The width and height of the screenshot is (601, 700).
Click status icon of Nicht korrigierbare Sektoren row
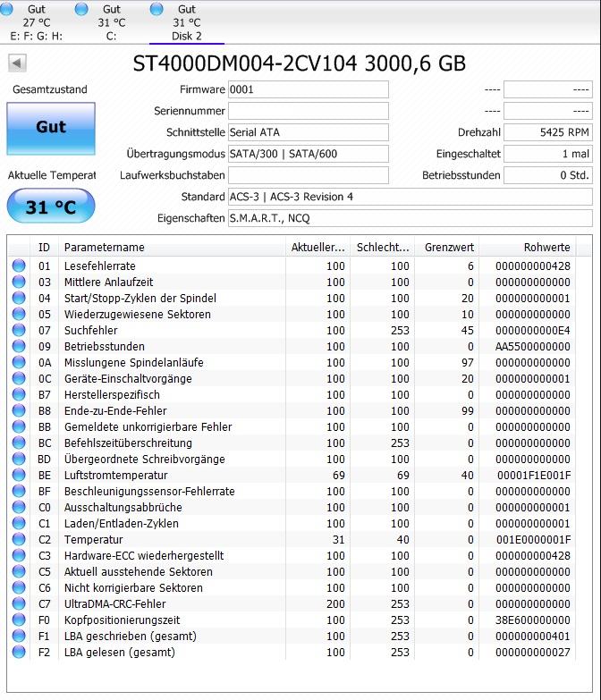point(19,587)
